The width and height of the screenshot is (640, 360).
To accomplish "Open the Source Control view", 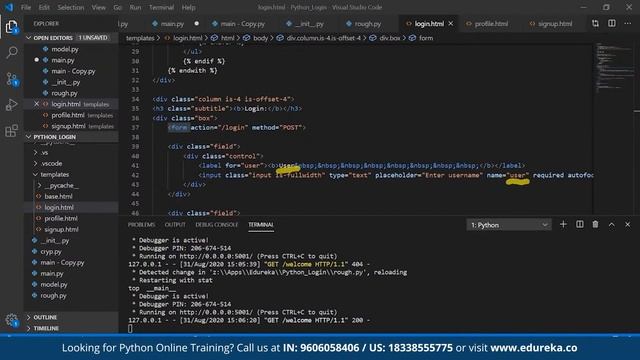I will coord(11,79).
